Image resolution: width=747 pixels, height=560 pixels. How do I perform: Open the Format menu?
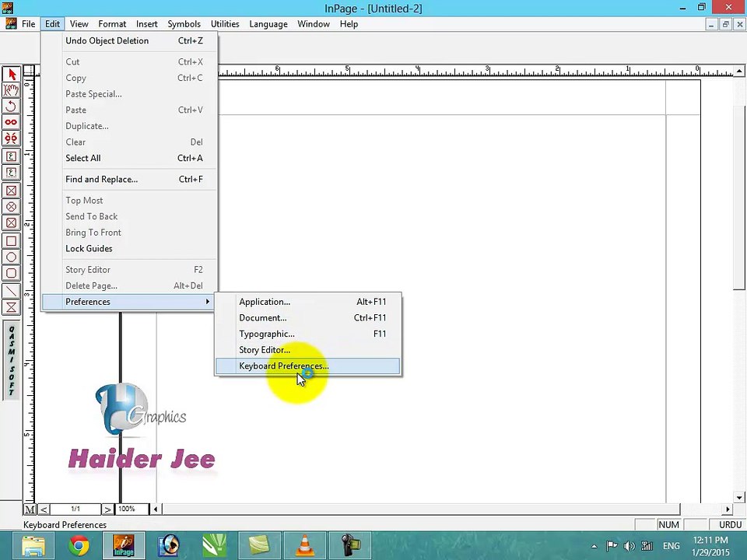coord(112,24)
